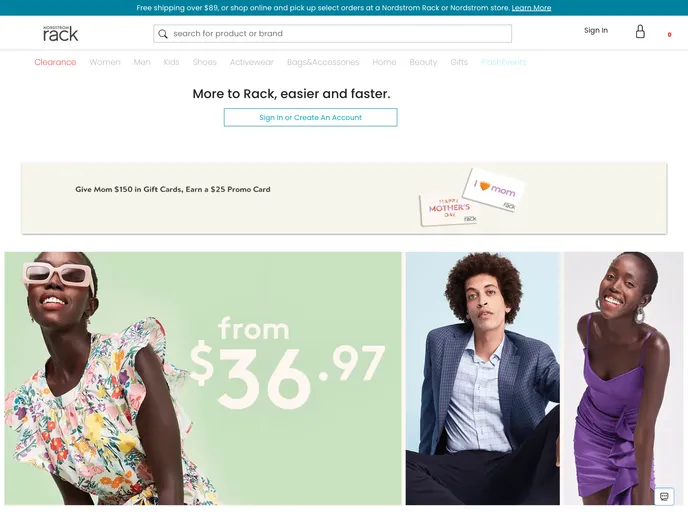Click the red cart count badge
This screenshot has height=512, width=688.
669,35
